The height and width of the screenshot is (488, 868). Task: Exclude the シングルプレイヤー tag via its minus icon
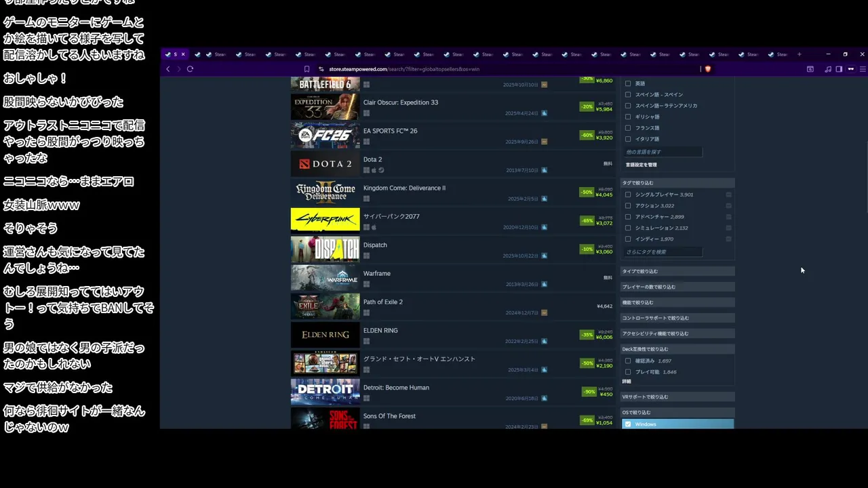tap(728, 195)
